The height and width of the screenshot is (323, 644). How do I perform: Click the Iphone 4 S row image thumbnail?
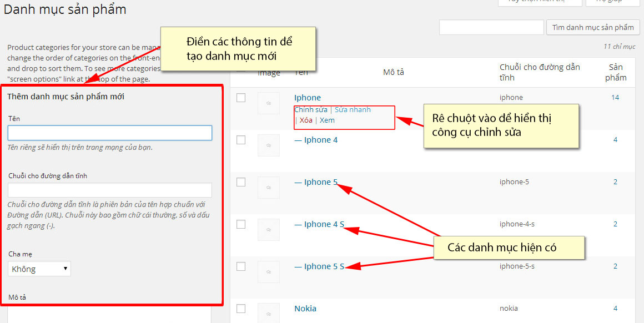click(269, 230)
